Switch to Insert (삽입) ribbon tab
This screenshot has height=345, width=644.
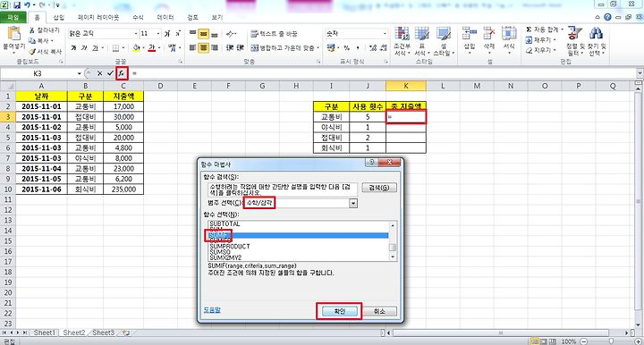click(59, 18)
